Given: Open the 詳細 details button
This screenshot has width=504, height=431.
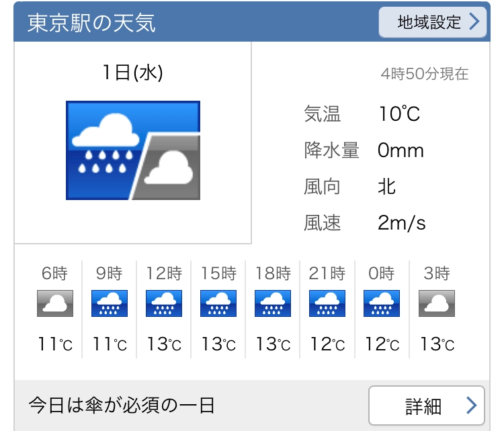Looking at the screenshot, I should click(x=426, y=406).
